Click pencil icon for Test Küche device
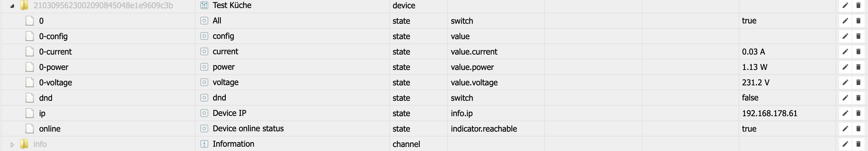868x151 pixels. [845, 5]
